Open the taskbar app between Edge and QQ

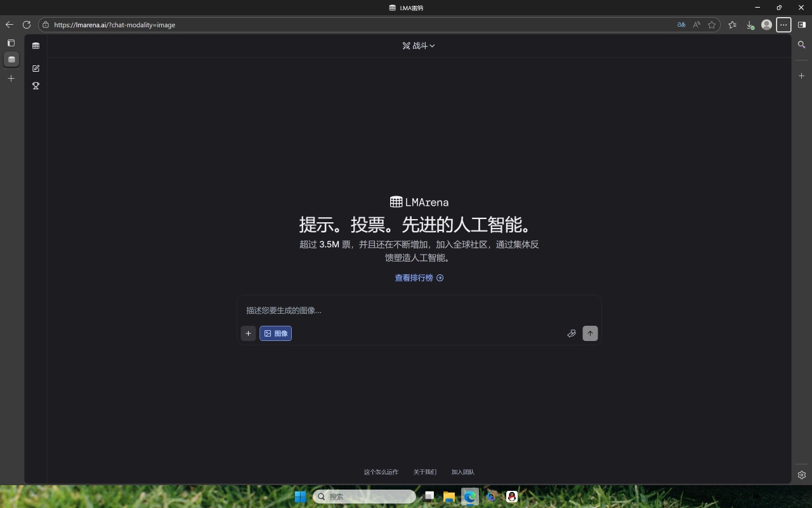point(491,497)
